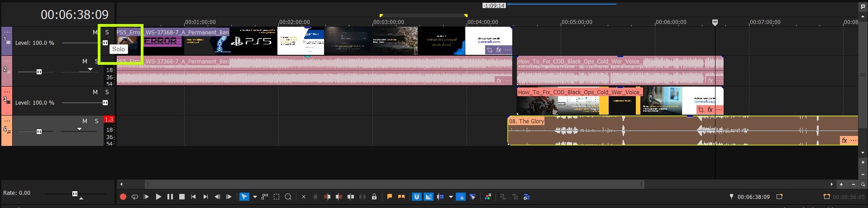The image size is (868, 208).
Task: Open track 2 More menu (three dots)
Action: pyautogui.click(x=7, y=61)
